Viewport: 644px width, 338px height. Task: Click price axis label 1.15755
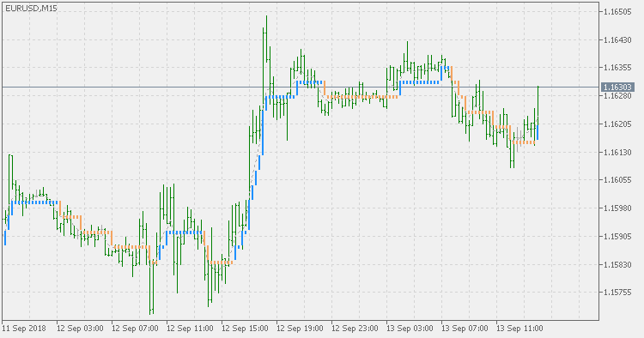pyautogui.click(x=617, y=293)
